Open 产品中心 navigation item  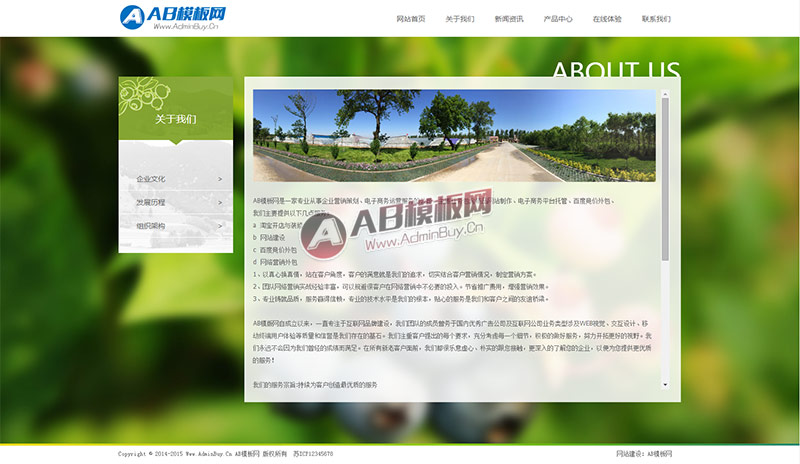click(x=558, y=19)
